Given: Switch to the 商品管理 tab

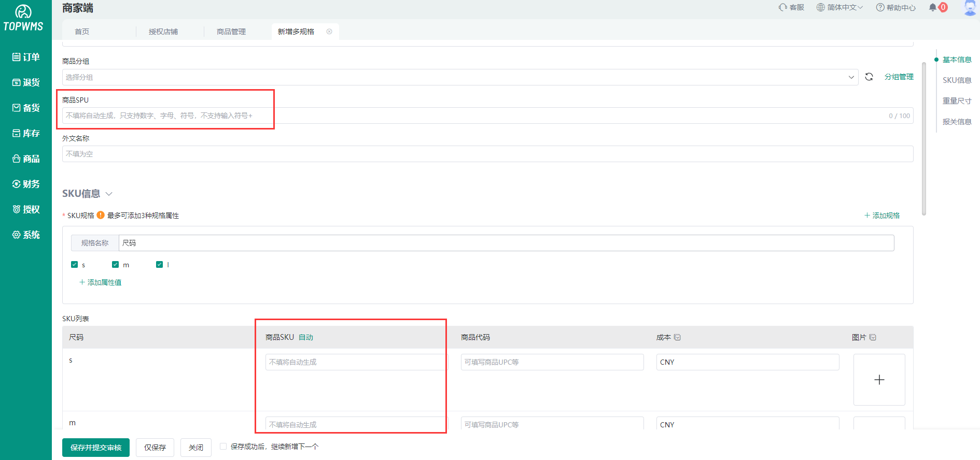Looking at the screenshot, I should 231,32.
